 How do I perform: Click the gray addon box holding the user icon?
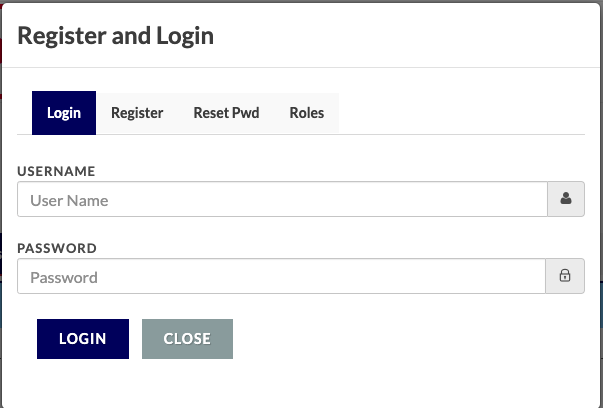[566, 199]
